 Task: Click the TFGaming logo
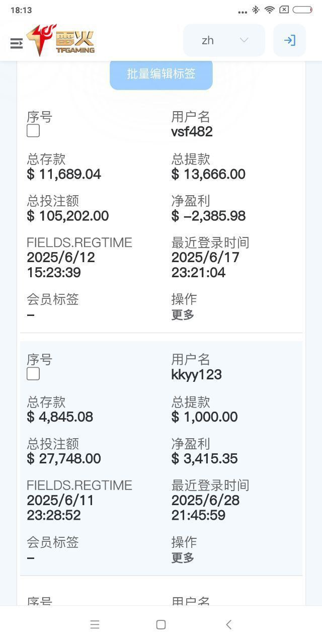[x=61, y=40]
